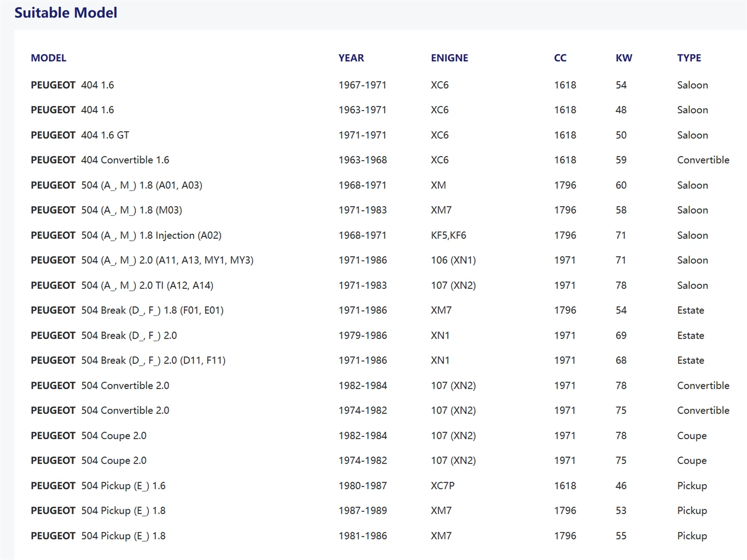
Task: Click the CC value '1971' in the 106 (XN1) row
Action: 565,260
